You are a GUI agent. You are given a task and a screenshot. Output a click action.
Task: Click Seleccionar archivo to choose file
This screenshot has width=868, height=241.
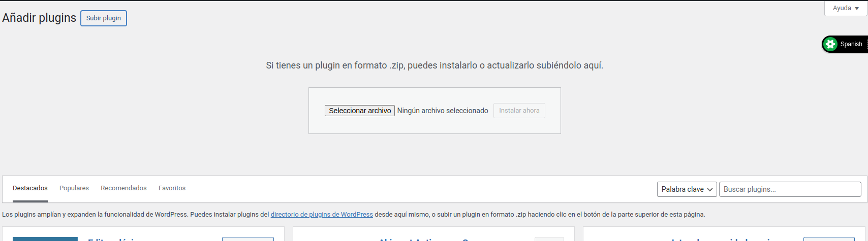click(x=360, y=111)
